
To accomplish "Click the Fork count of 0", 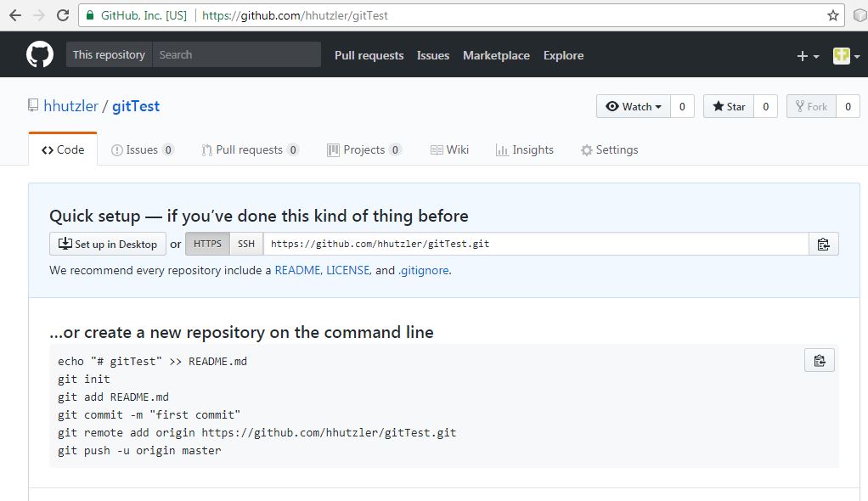I will click(x=848, y=106).
